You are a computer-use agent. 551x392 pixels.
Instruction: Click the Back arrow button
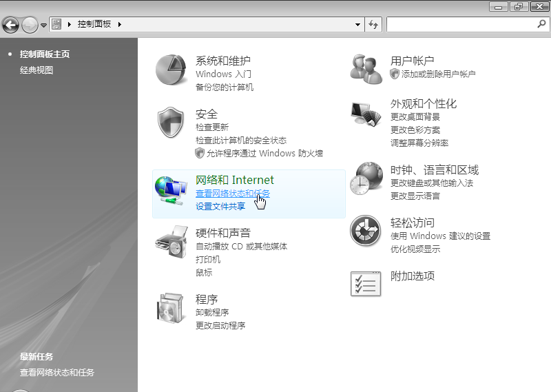[10, 25]
